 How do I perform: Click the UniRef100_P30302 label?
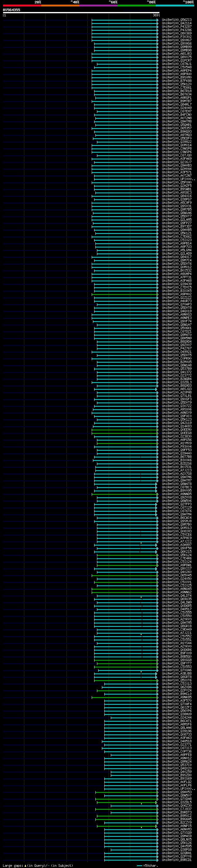click(x=177, y=37)
